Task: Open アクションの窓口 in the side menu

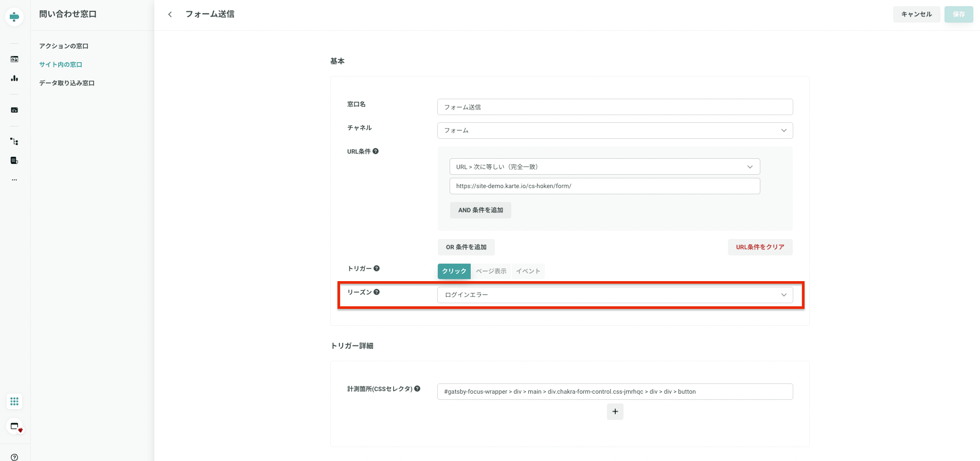Action: tap(64, 46)
